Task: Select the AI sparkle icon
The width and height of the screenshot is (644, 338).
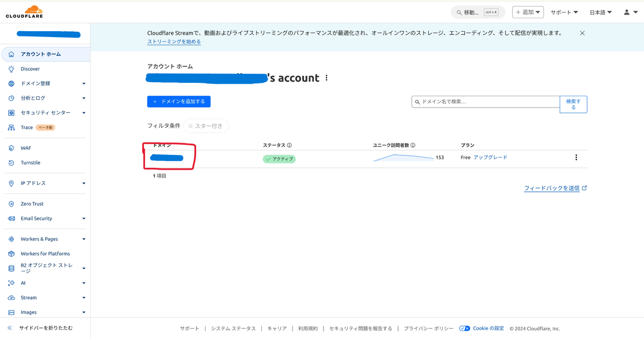Action: click(11, 283)
